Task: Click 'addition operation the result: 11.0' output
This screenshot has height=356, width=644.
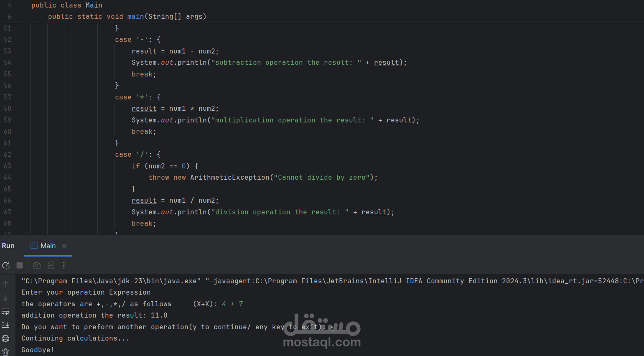Action: (94, 315)
